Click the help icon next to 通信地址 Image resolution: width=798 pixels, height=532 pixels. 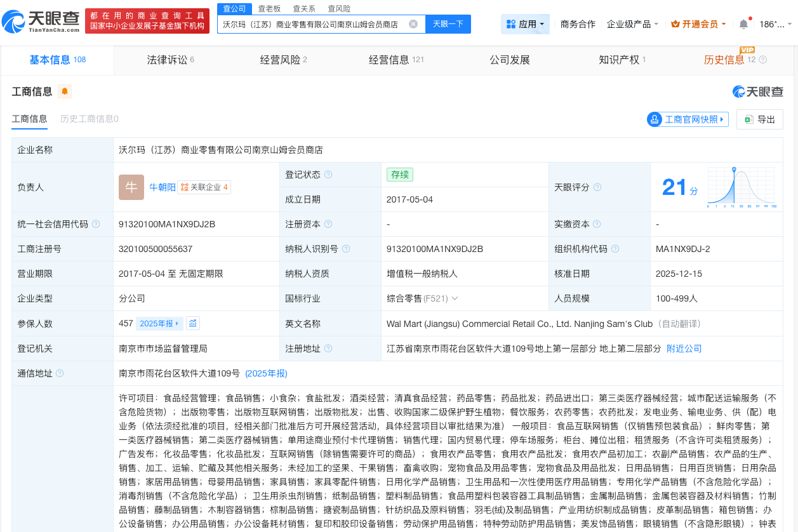(60, 373)
